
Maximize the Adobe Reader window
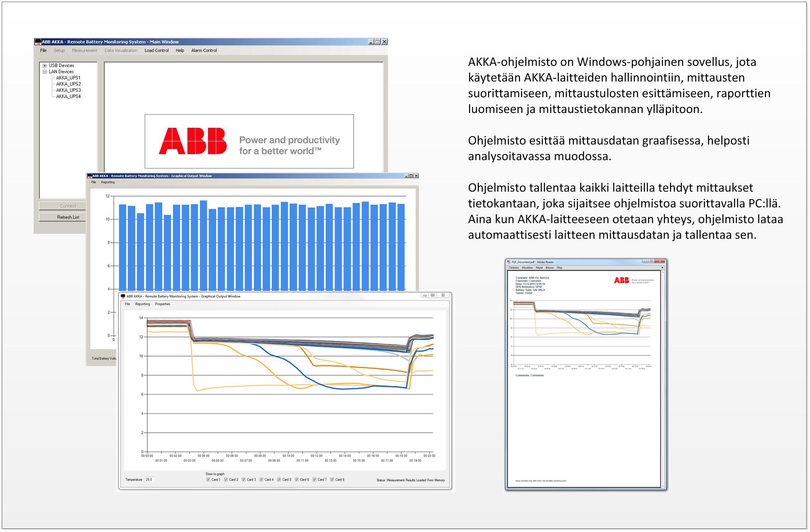coord(651,261)
